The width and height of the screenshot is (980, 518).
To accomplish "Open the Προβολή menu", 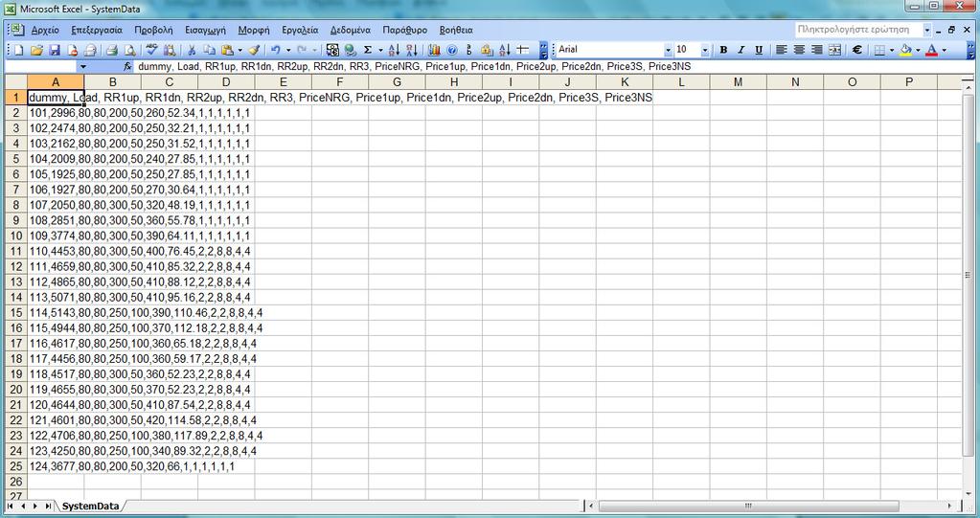I will (x=153, y=30).
